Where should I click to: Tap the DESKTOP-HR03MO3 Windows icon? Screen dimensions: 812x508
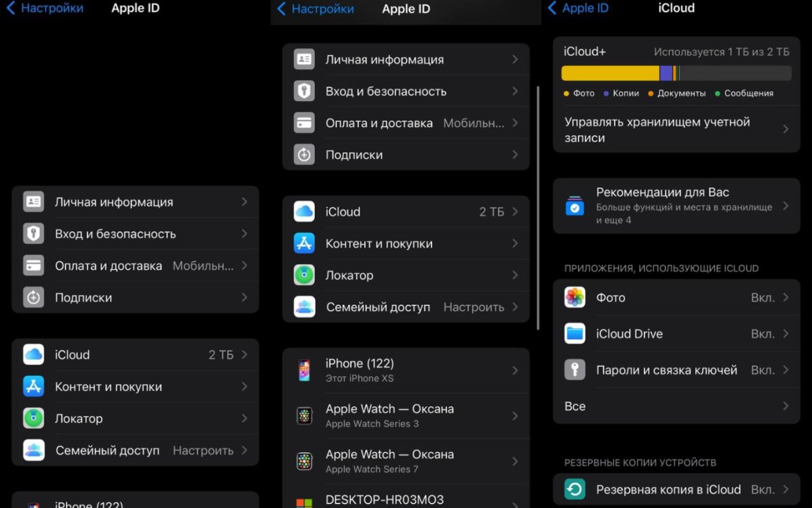304,502
